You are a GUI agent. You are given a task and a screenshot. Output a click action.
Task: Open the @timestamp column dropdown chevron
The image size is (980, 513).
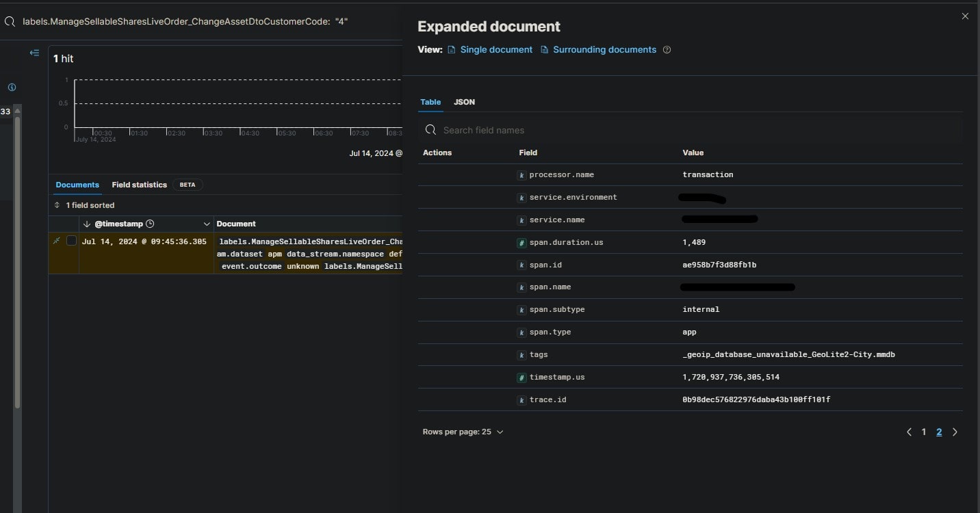(x=207, y=224)
